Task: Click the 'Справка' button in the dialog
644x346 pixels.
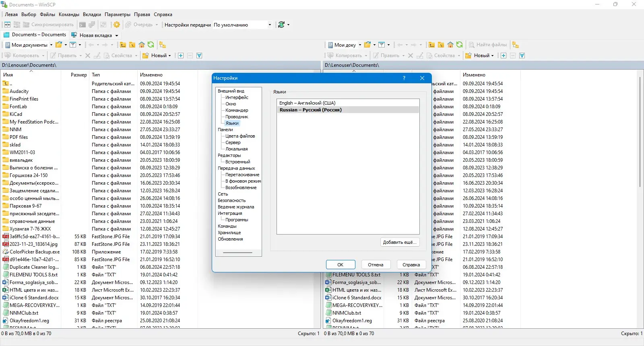Action: click(411, 265)
